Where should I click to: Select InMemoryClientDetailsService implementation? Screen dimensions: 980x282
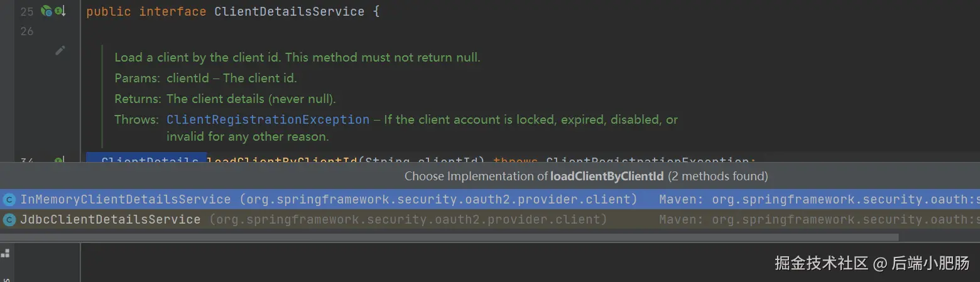pyautogui.click(x=490, y=200)
